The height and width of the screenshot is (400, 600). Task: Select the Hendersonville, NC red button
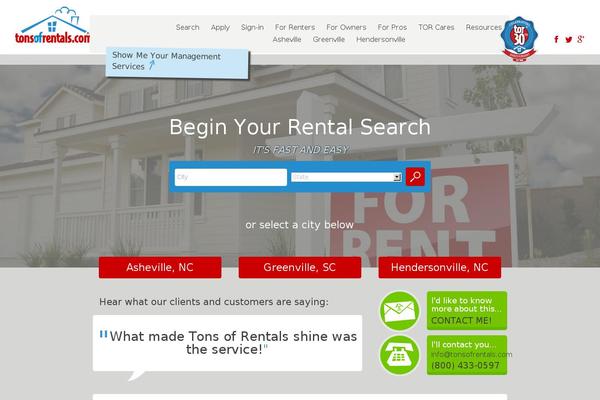(440, 267)
